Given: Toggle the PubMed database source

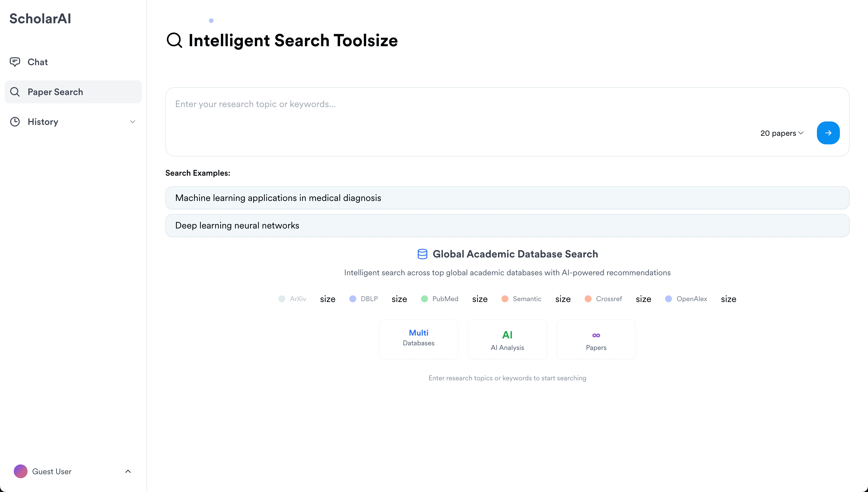Looking at the screenshot, I should (x=440, y=299).
